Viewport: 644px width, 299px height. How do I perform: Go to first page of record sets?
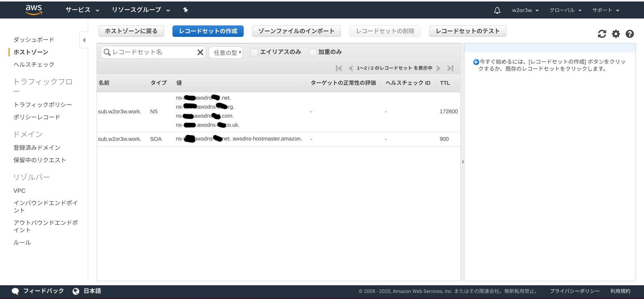(x=339, y=68)
